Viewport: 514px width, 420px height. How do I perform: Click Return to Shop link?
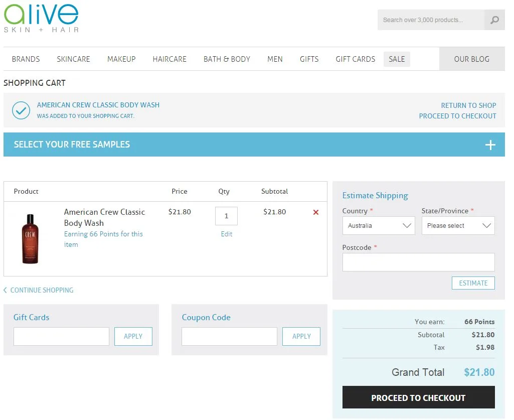(x=468, y=105)
